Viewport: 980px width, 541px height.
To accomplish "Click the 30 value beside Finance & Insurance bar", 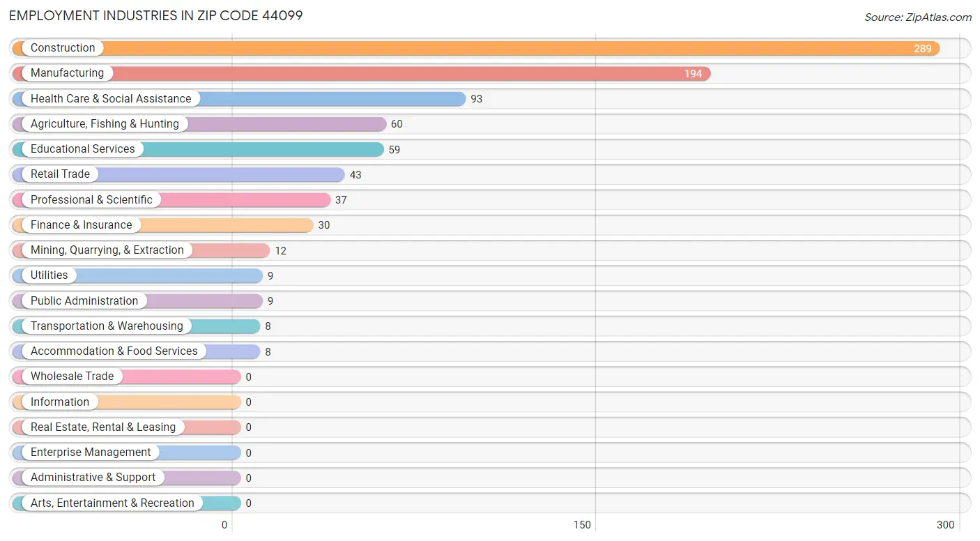I will (x=324, y=225).
